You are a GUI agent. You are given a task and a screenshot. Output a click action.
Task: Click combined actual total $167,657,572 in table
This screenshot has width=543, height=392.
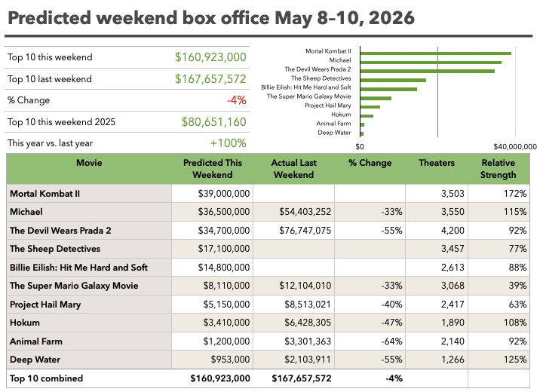click(x=301, y=378)
